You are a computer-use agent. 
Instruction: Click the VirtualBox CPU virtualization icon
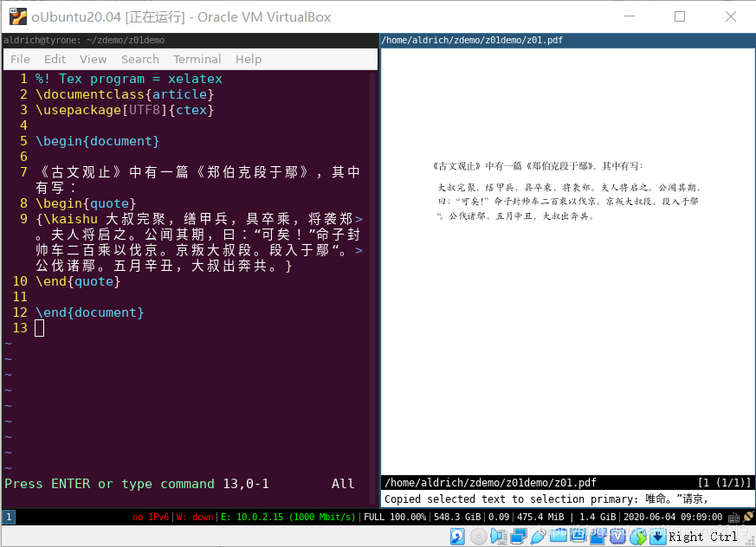(x=617, y=537)
